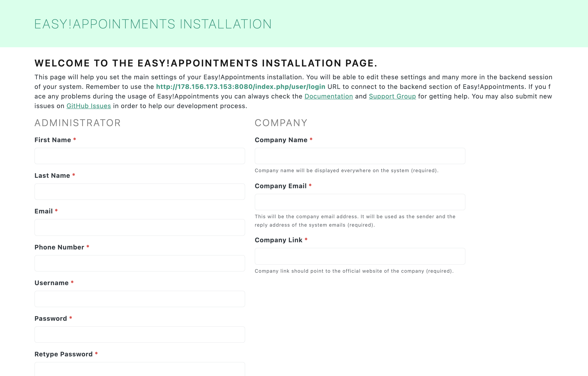Click the Company Name label
This screenshot has width=588, height=376.
(x=281, y=140)
